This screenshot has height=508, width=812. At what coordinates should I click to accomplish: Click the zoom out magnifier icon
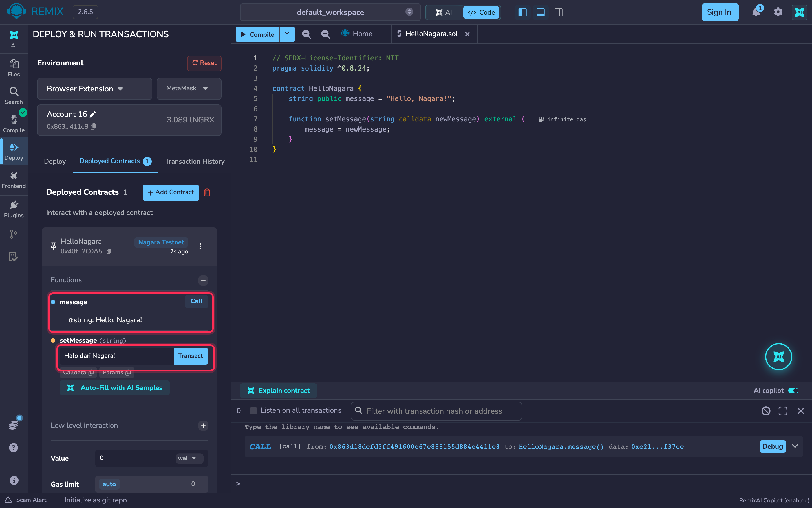point(306,34)
